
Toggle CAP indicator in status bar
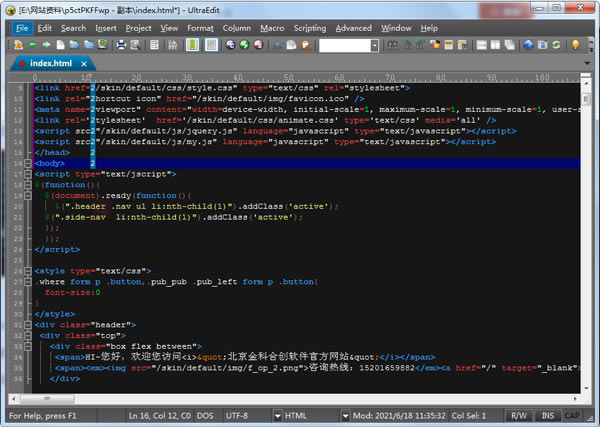(x=572, y=416)
